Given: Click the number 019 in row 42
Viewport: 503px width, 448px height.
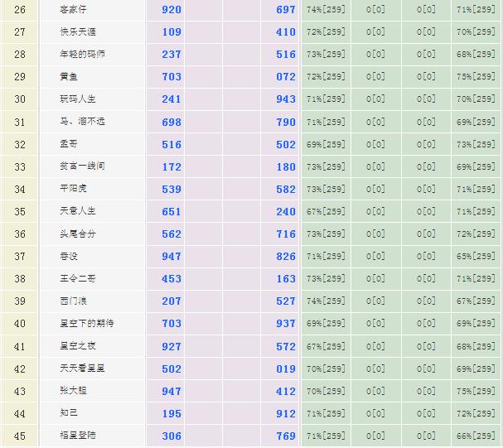Looking at the screenshot, I should coord(286,369).
